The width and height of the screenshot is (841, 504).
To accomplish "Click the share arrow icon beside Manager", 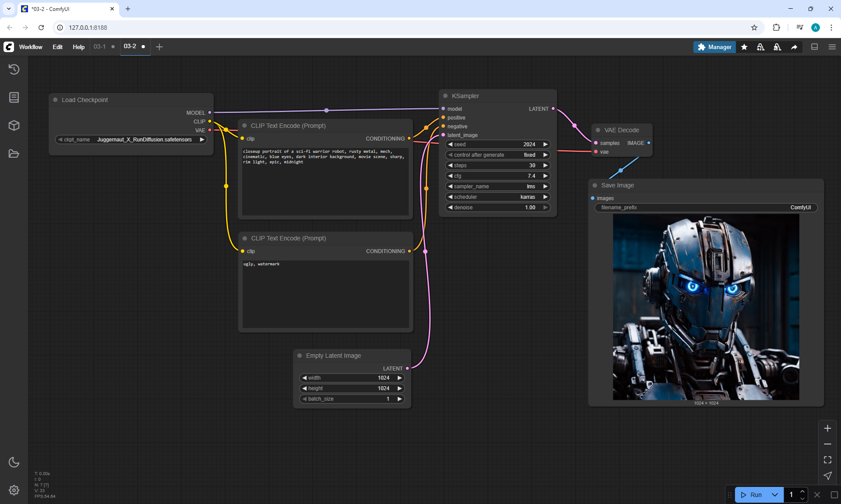I will pos(794,47).
